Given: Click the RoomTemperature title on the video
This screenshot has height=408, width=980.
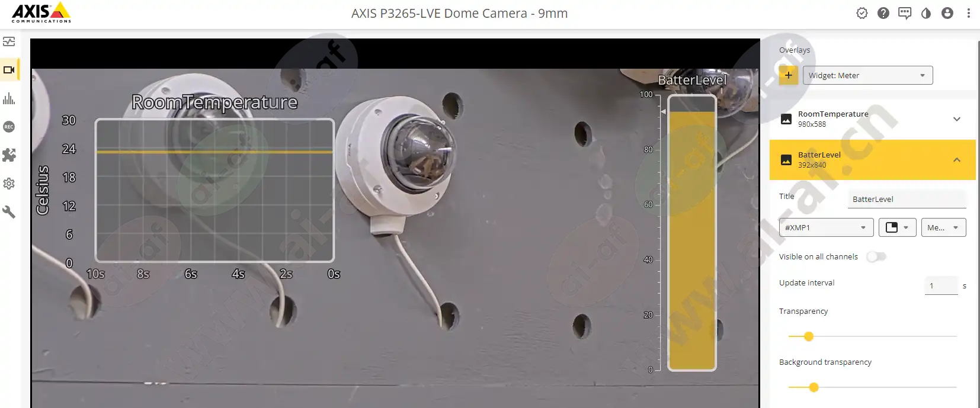Looking at the screenshot, I should pos(214,102).
